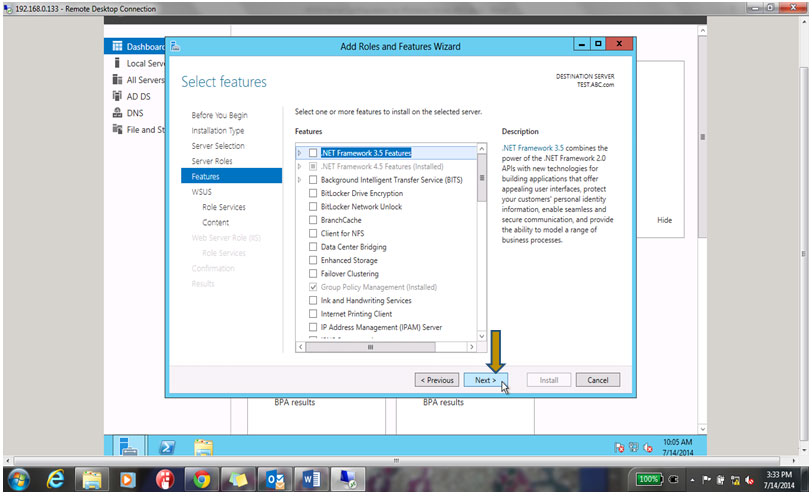Click the DNS sidebar icon

click(118, 112)
